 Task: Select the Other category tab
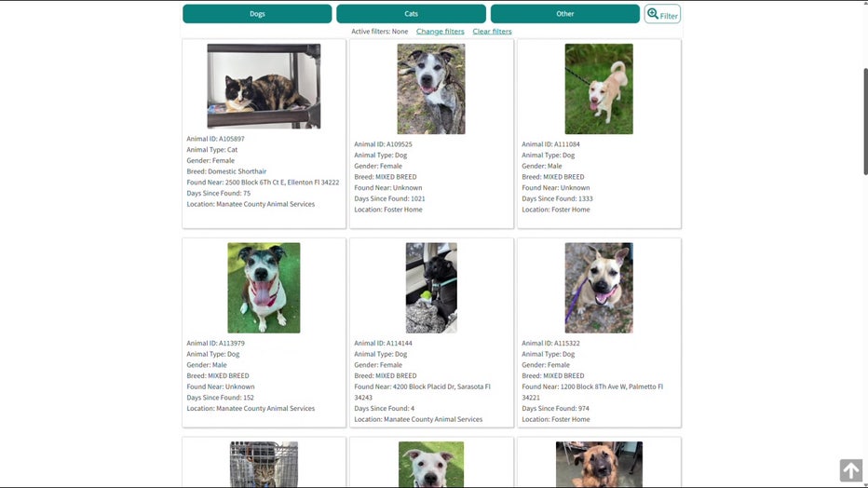point(564,14)
